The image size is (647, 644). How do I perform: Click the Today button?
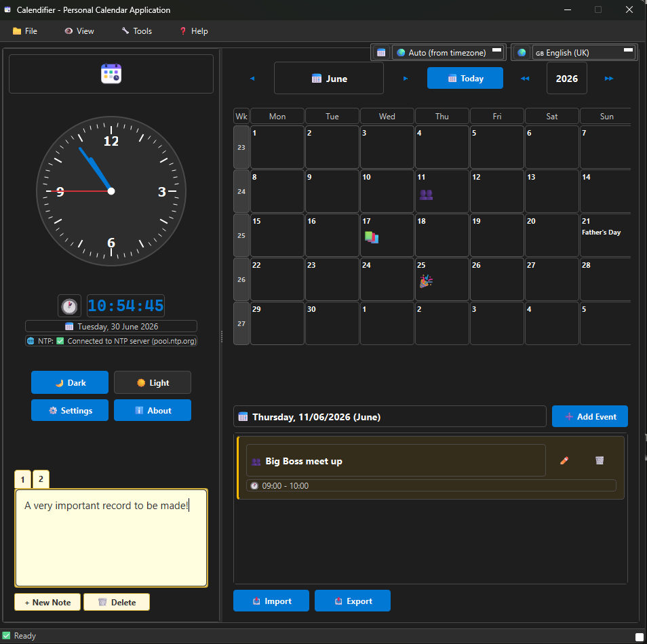[x=465, y=78]
